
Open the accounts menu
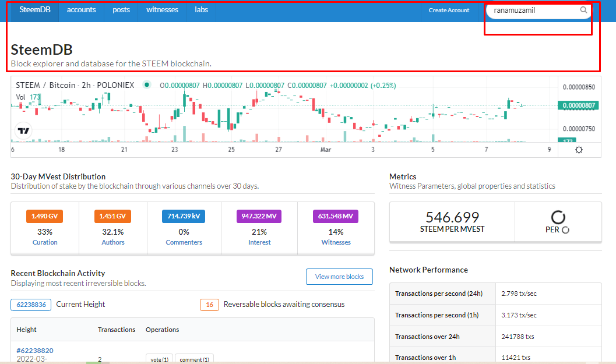click(x=82, y=10)
